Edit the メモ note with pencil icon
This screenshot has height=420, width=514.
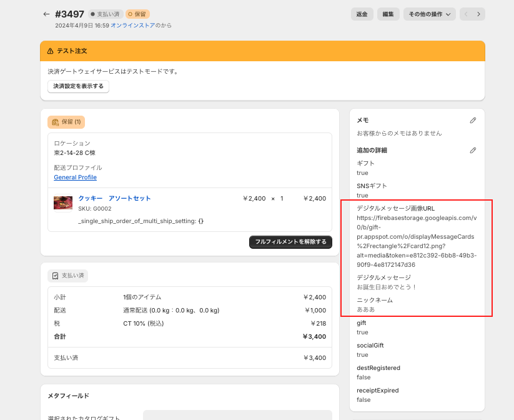(x=473, y=120)
